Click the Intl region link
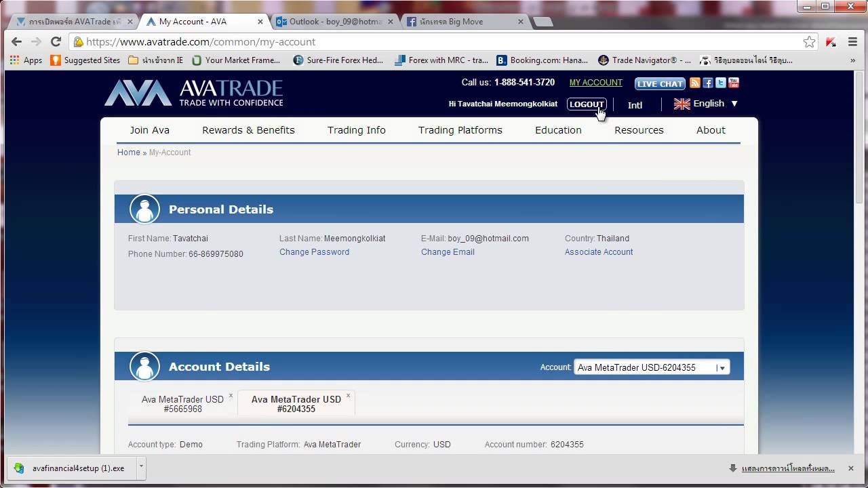868x488 pixels. pos(635,105)
